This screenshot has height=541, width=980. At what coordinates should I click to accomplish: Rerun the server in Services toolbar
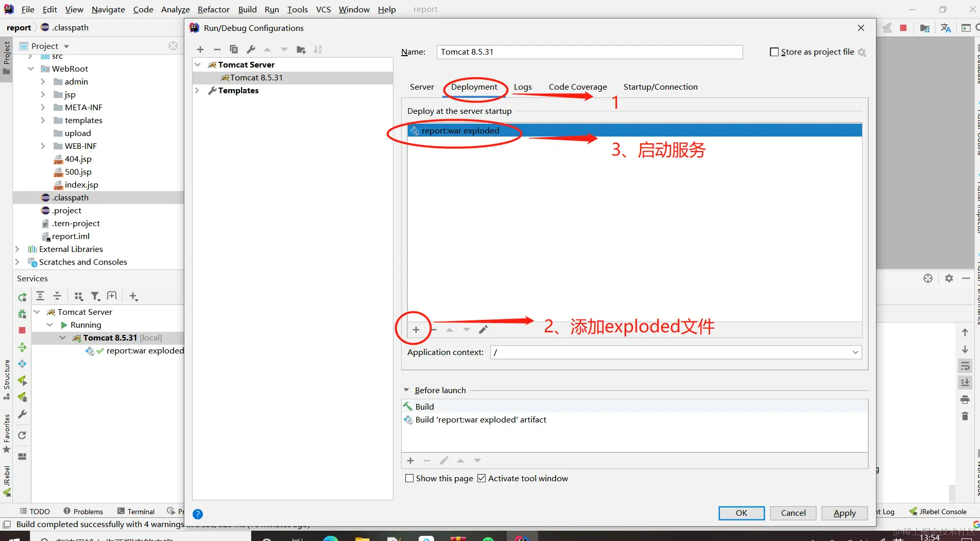(x=22, y=297)
